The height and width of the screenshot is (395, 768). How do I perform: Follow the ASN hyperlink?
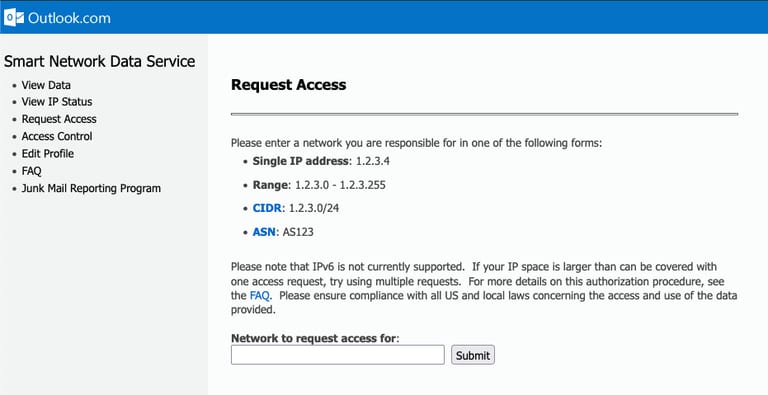click(264, 232)
